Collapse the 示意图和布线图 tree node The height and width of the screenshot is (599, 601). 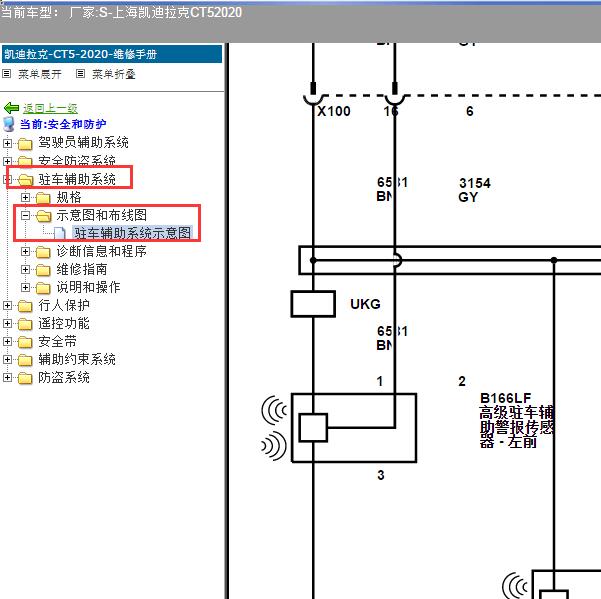(25, 215)
